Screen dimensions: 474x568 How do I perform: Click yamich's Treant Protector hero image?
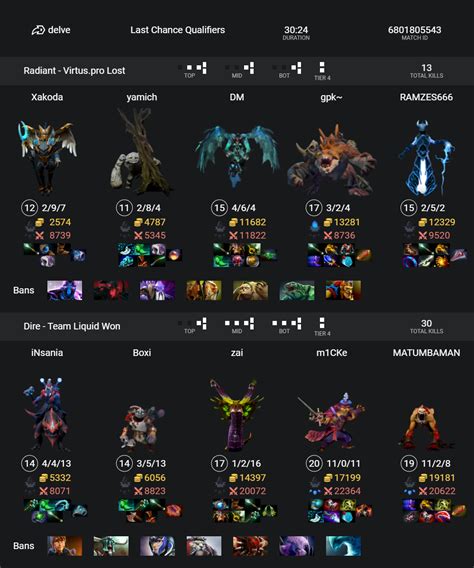142,151
